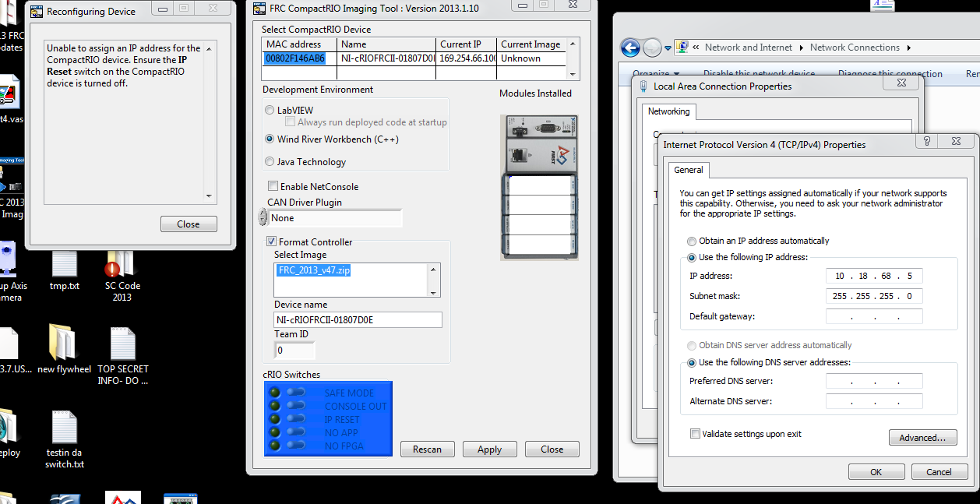This screenshot has width=980, height=504.
Task: Check Always run deployed code at startup
Action: point(290,122)
